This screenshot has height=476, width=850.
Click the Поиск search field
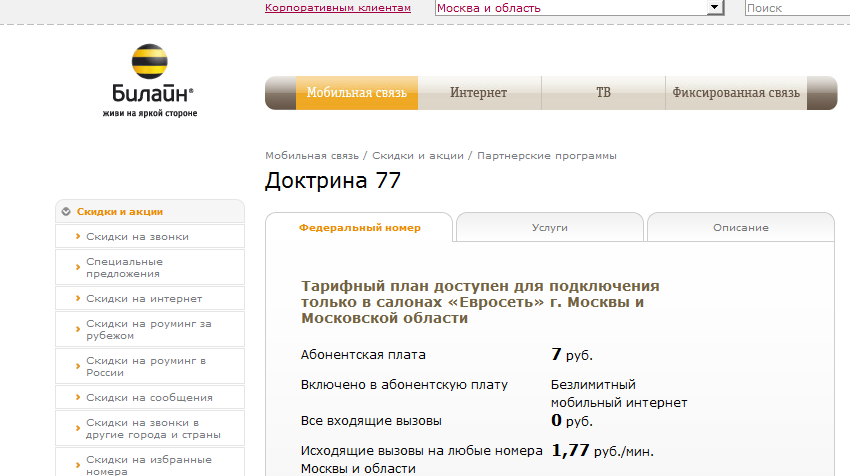point(797,8)
